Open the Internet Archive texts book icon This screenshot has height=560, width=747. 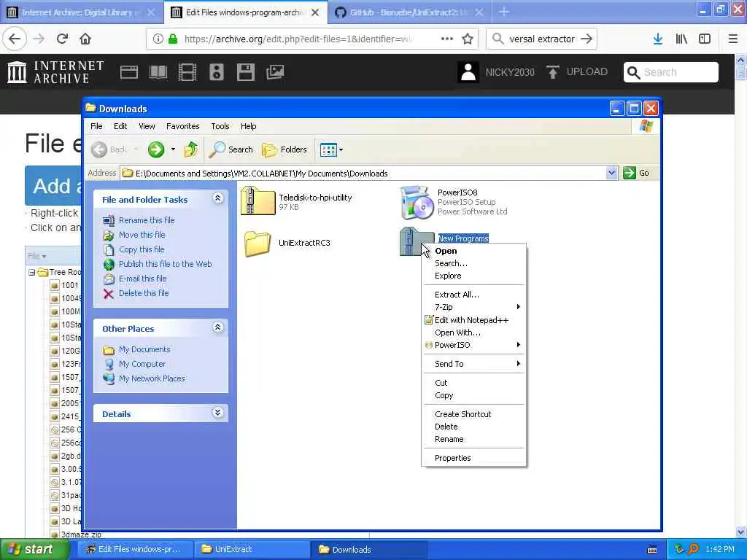pyautogui.click(x=158, y=72)
